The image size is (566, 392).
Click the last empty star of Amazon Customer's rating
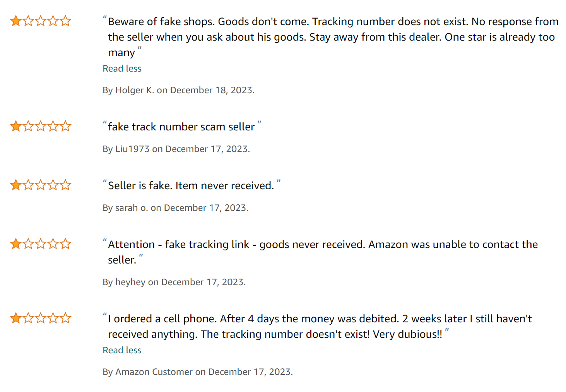tap(66, 318)
